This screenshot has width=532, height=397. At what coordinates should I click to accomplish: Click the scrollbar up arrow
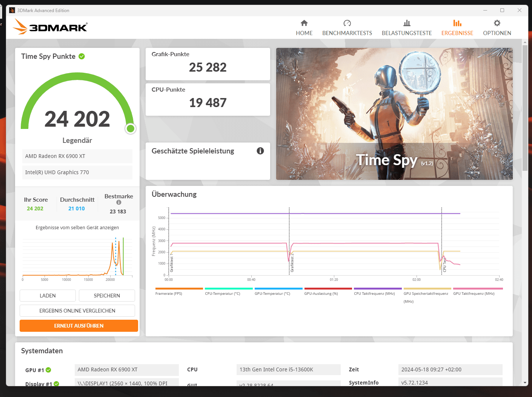pos(525,42)
